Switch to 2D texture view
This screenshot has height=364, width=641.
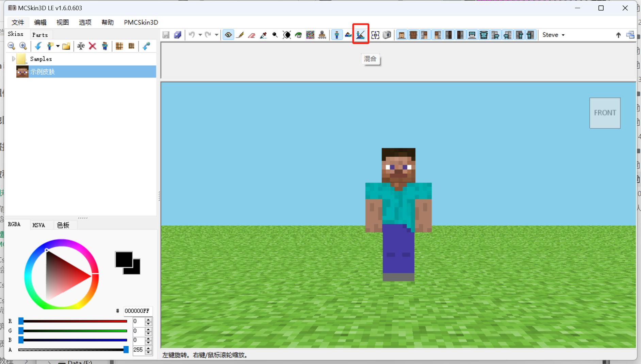[x=348, y=35]
